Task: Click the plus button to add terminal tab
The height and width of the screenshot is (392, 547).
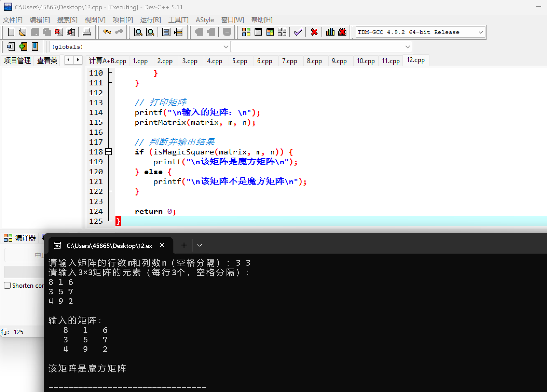Action: (184, 245)
